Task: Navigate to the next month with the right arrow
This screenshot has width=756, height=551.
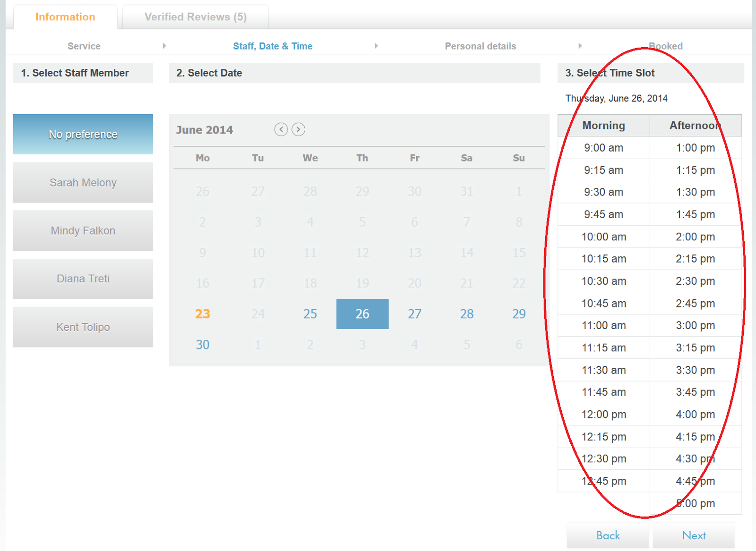Action: click(298, 129)
